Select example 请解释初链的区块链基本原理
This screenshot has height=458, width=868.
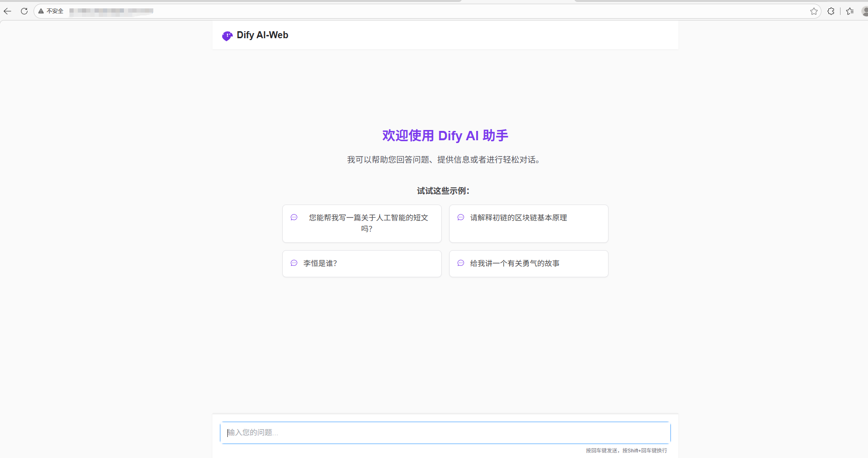(529, 224)
